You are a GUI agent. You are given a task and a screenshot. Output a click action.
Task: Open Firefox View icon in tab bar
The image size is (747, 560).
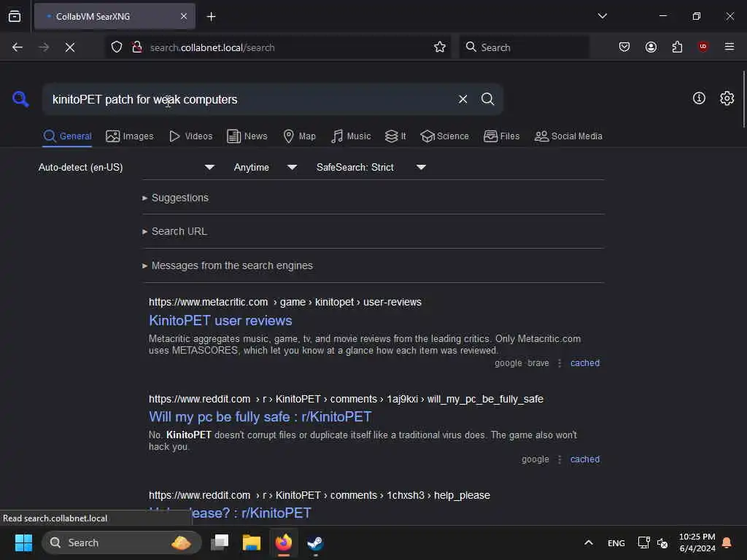[x=15, y=17]
